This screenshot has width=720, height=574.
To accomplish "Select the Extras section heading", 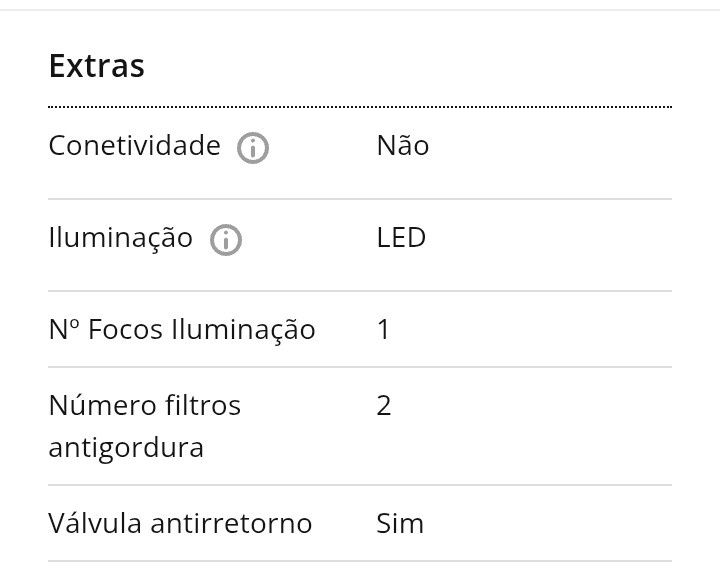I will coord(96,66).
